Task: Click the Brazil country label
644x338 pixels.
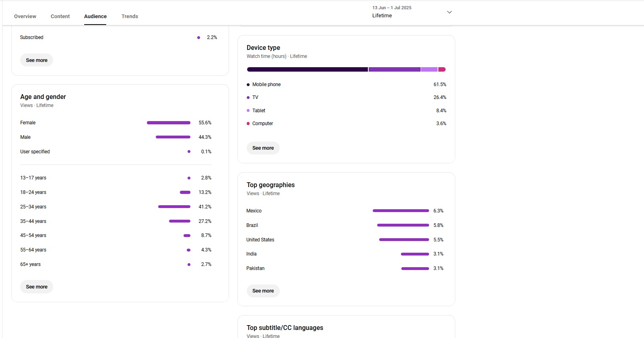Action: 252,225
